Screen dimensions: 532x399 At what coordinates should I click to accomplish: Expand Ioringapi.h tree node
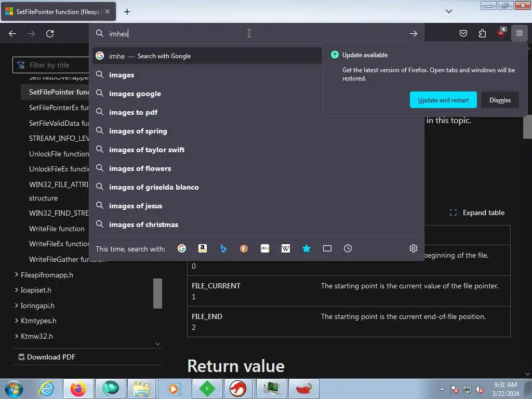tap(16, 305)
